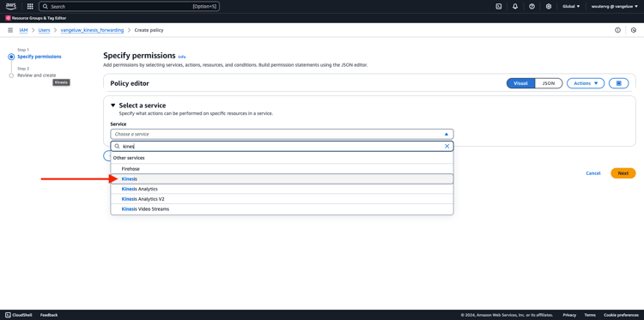Click the orange Next button
Viewport: 644px width, 320px height.
tap(623, 173)
